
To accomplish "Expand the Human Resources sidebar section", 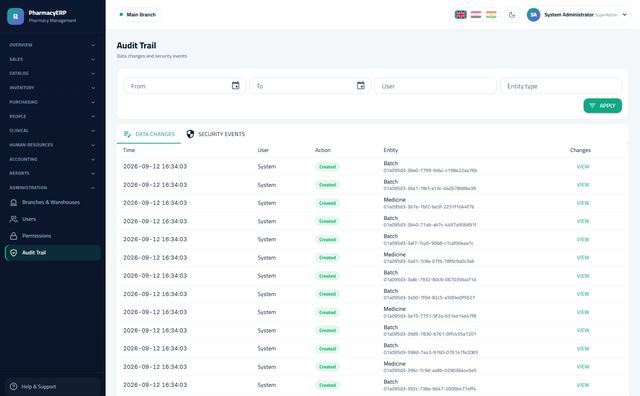I will [x=52, y=145].
